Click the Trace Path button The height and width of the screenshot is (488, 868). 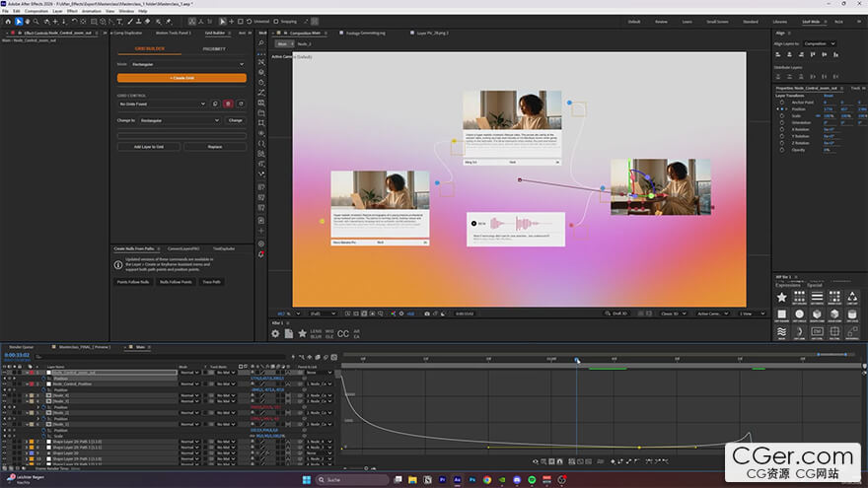point(211,282)
